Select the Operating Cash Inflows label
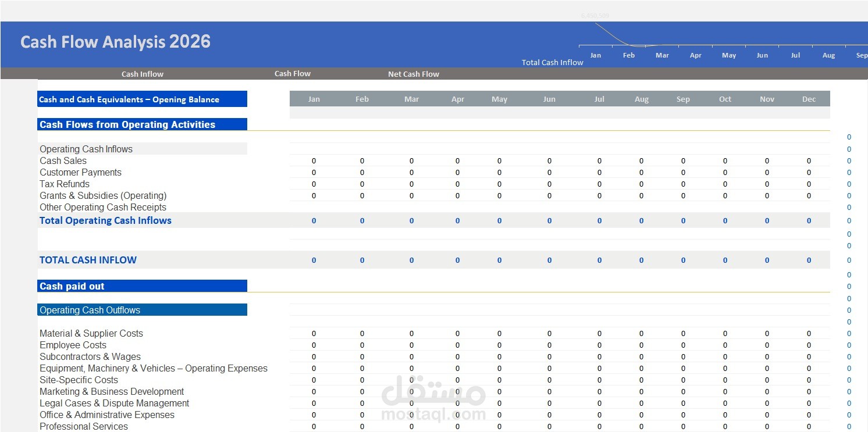 [86, 149]
